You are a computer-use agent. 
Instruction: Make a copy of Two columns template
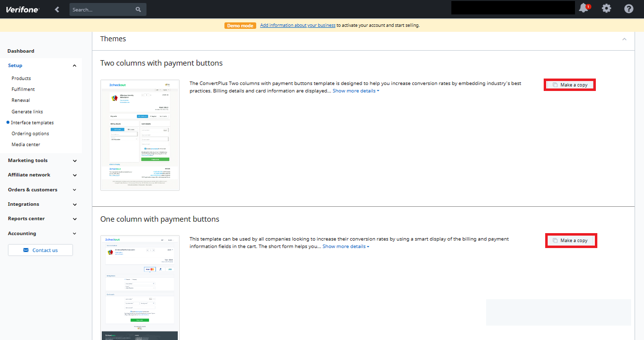coord(570,85)
